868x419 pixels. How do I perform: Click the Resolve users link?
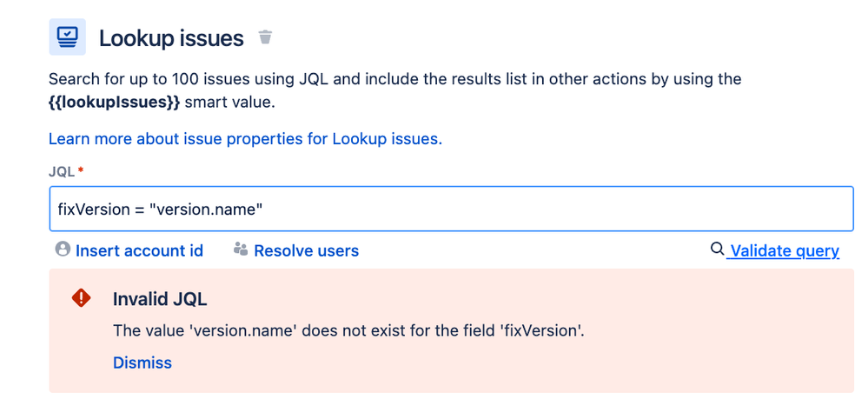(x=306, y=250)
